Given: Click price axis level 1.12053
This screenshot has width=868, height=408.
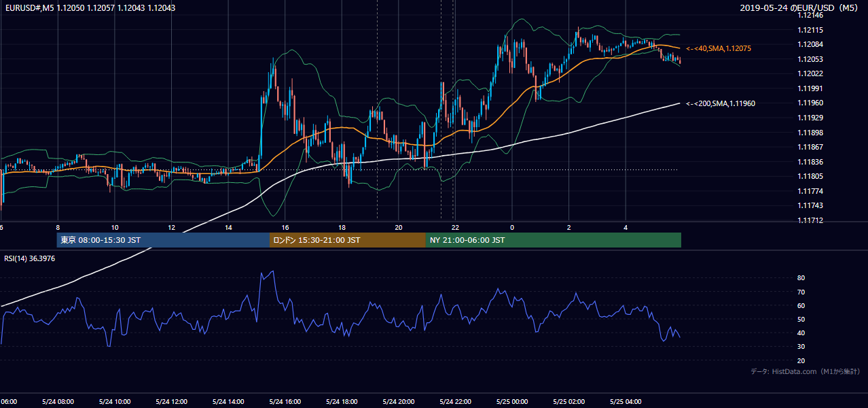Looking at the screenshot, I should [811, 59].
